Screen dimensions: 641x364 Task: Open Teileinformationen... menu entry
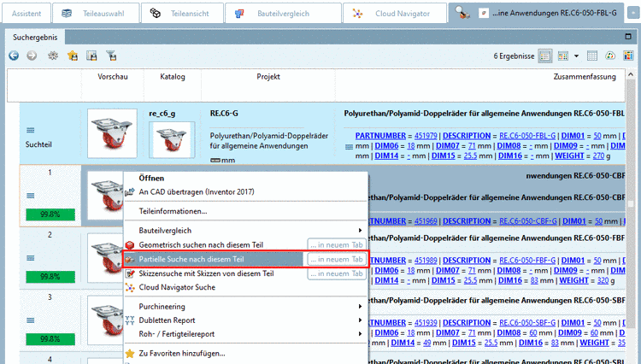(245, 211)
